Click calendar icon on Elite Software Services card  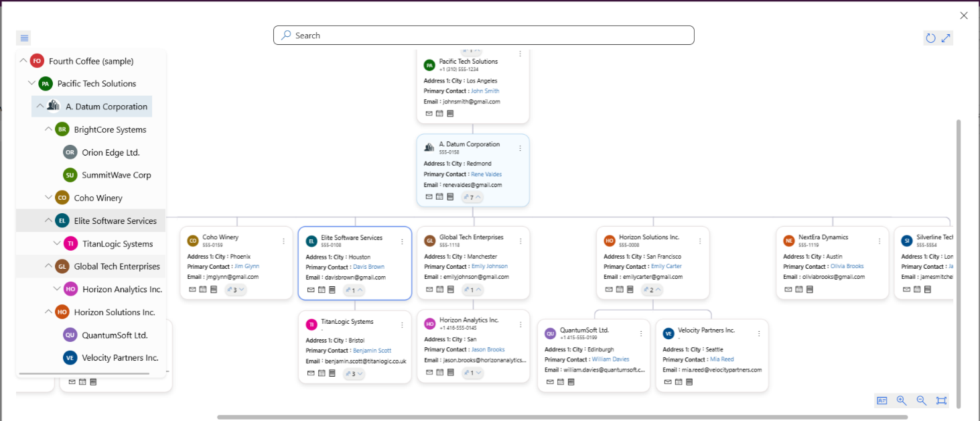tap(322, 290)
